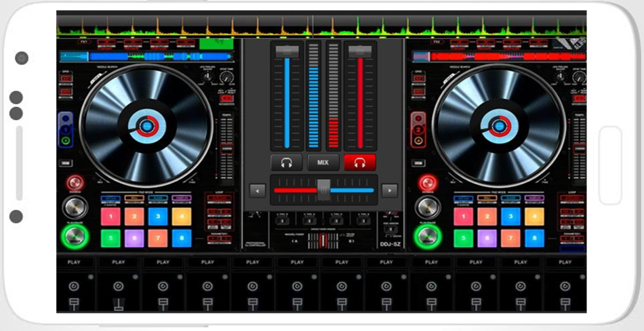This screenshot has height=331, width=644.
Task: Start the left deck with green play/pause button
Action: (75, 237)
